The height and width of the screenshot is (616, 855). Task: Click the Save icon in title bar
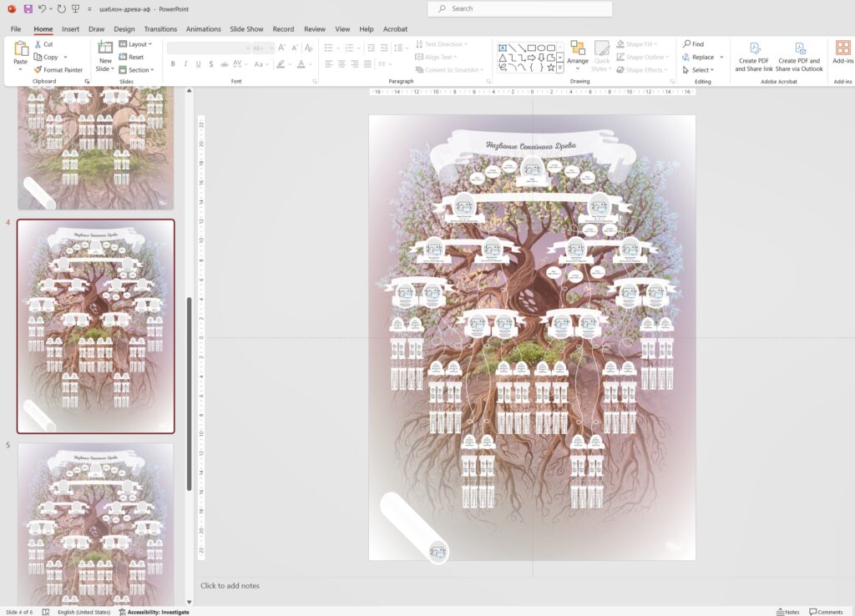[x=28, y=8]
